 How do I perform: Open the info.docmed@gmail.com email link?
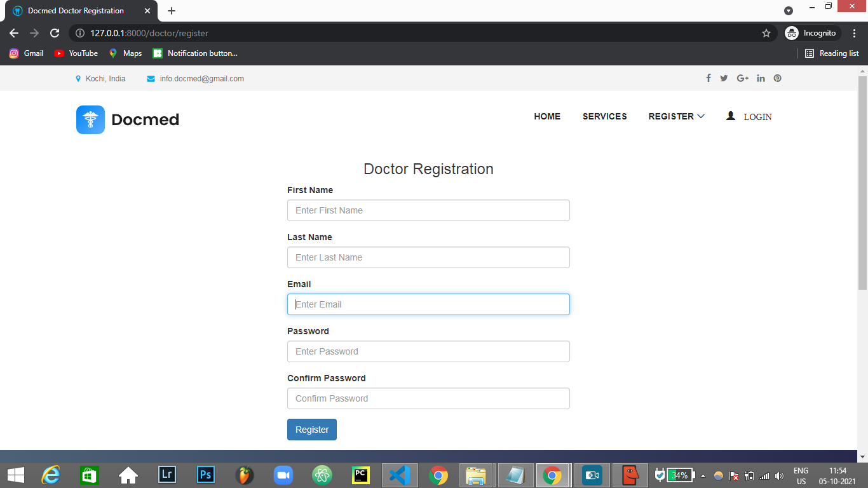(202, 79)
